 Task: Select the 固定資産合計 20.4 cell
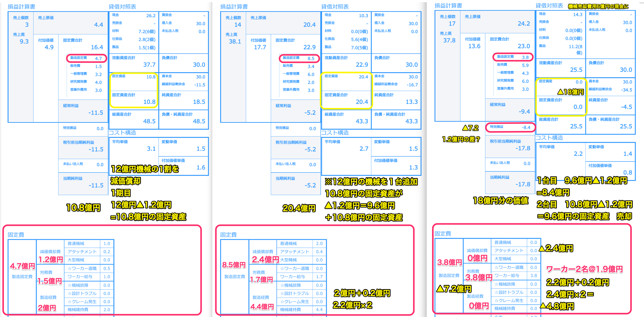(346, 99)
